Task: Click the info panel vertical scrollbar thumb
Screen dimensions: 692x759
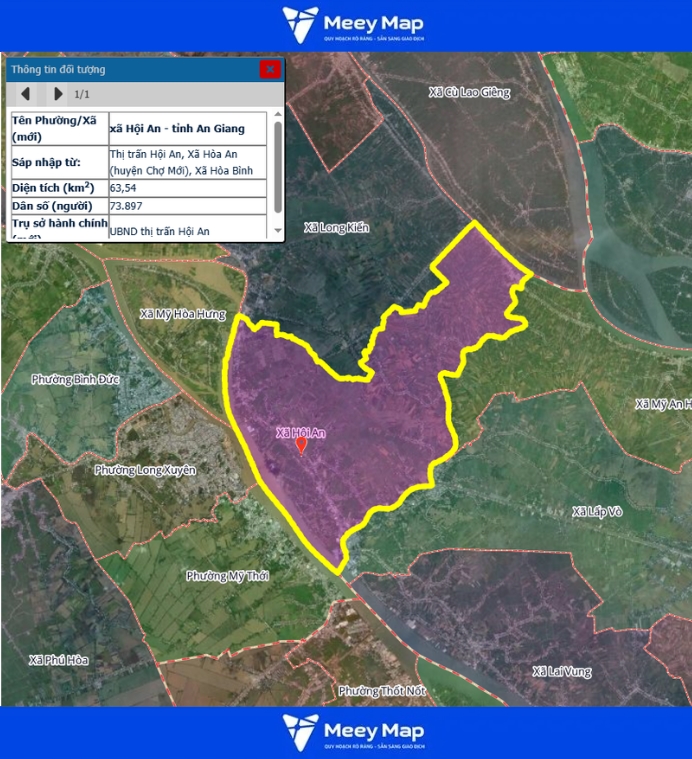Action: [278, 165]
